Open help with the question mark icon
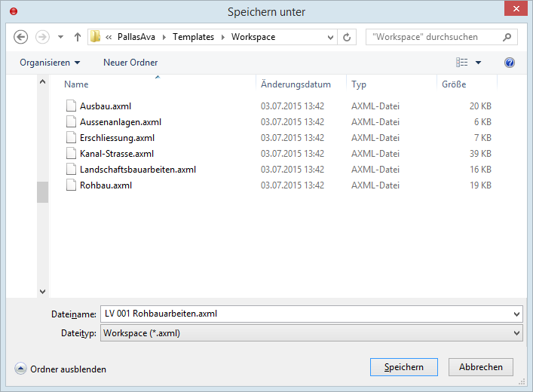Viewport: 533px width, 392px height. tap(509, 63)
